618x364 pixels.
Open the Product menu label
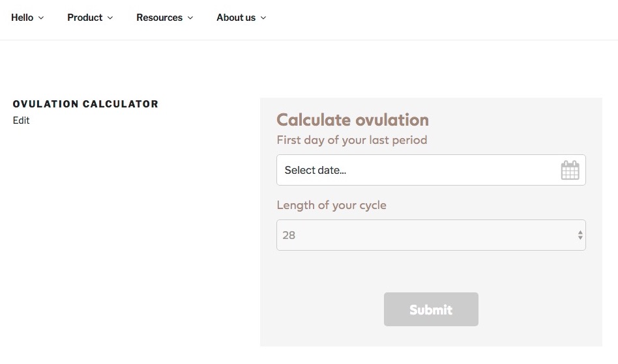point(85,18)
